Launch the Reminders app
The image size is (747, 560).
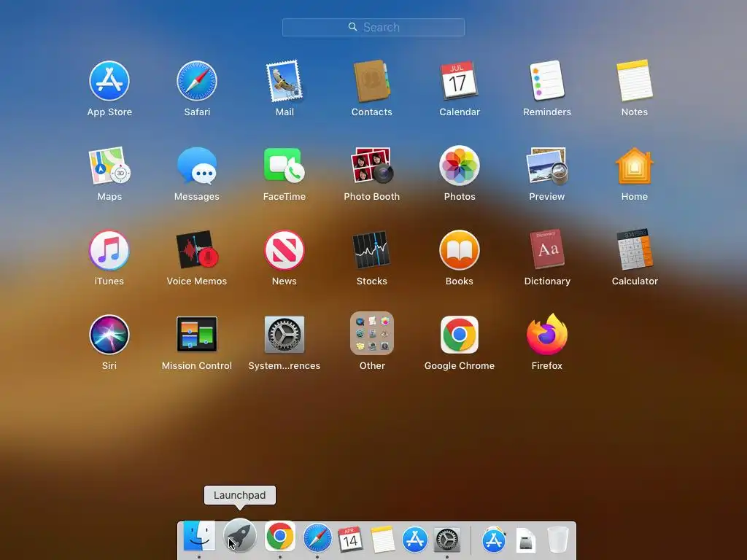pyautogui.click(x=547, y=81)
